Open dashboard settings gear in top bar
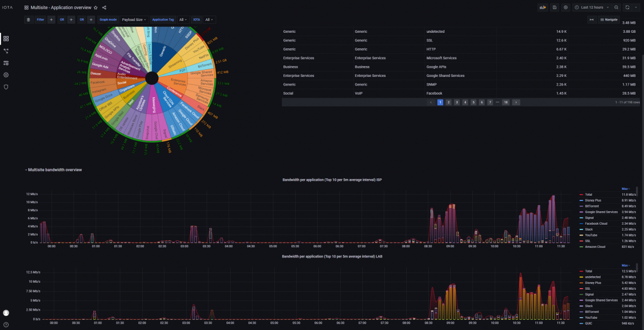Screen dimensions: 644x330 pos(566,8)
